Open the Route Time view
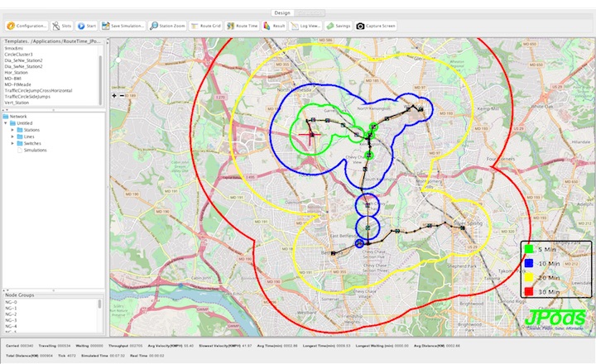The image size is (596, 364). pyautogui.click(x=243, y=26)
